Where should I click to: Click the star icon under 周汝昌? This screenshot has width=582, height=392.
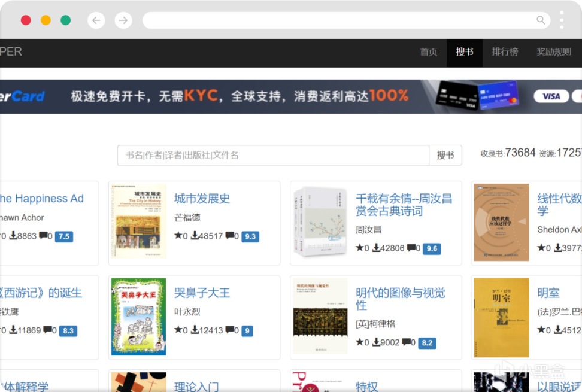coord(360,247)
